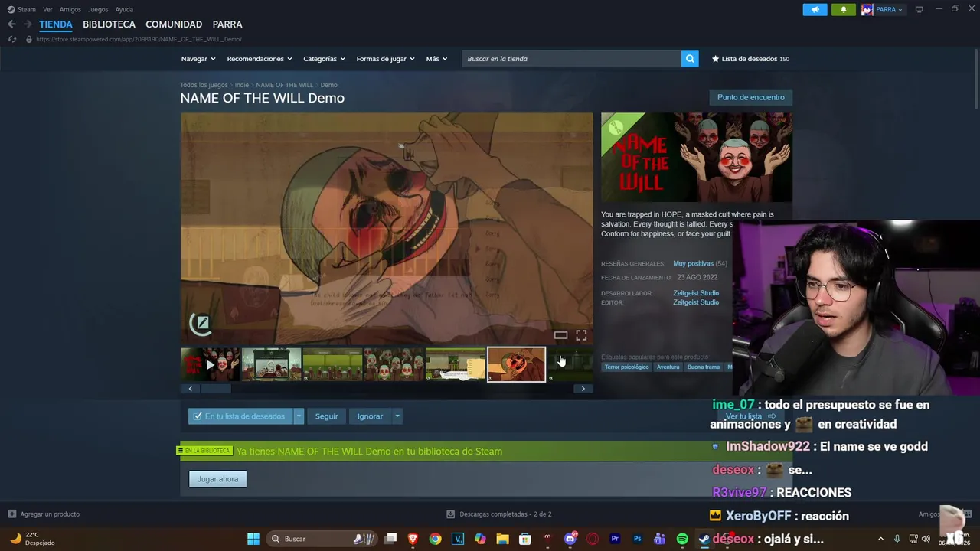Switch to the COMUNIDAD tab
This screenshot has width=980, height=551.
click(174, 24)
